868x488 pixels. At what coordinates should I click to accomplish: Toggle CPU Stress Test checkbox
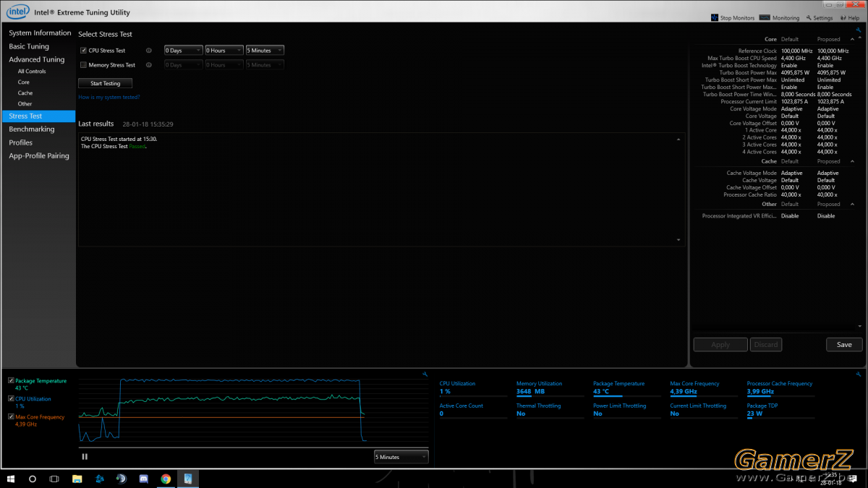point(83,51)
